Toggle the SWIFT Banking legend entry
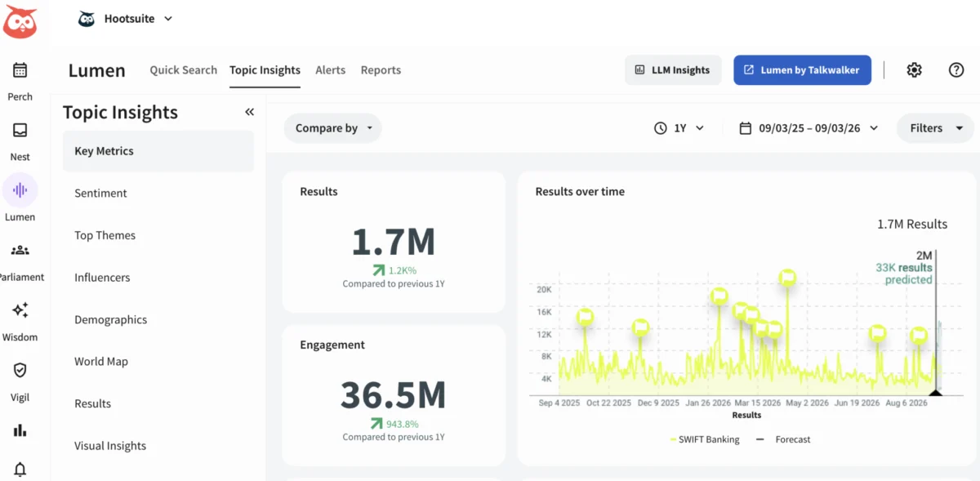 (704, 439)
